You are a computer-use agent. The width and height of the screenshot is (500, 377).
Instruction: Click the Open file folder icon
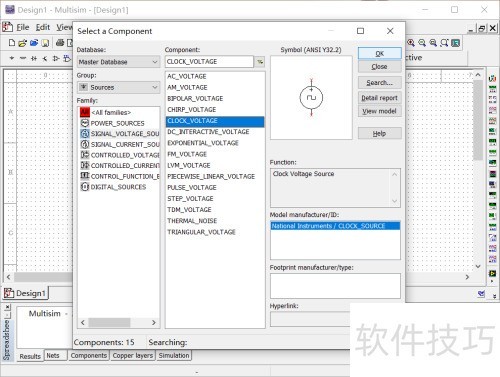click(x=23, y=43)
